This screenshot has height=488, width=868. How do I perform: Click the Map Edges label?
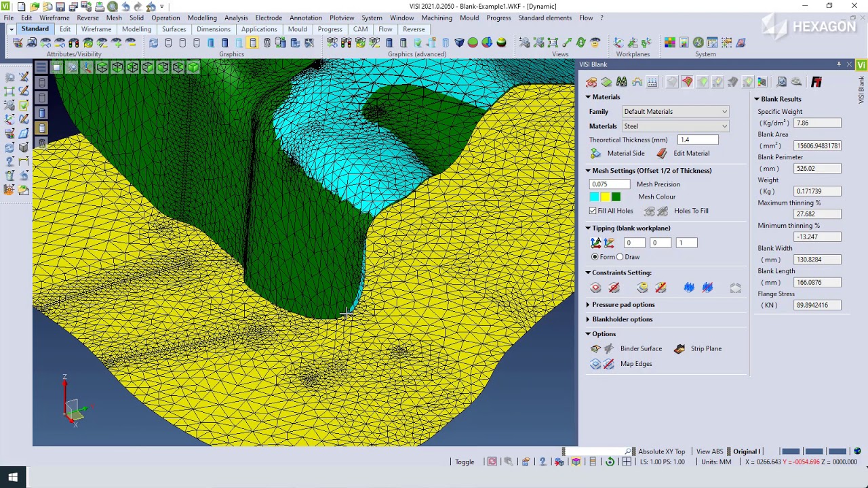pos(636,364)
